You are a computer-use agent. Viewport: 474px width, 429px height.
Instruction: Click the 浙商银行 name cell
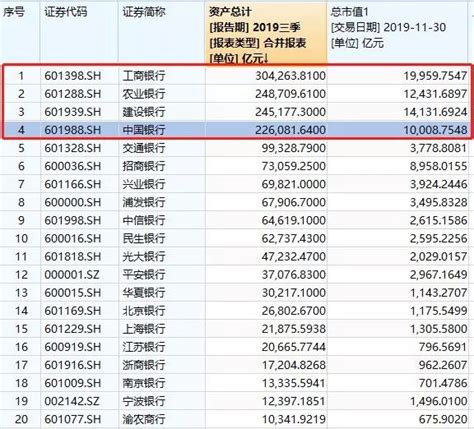pyautogui.click(x=144, y=365)
